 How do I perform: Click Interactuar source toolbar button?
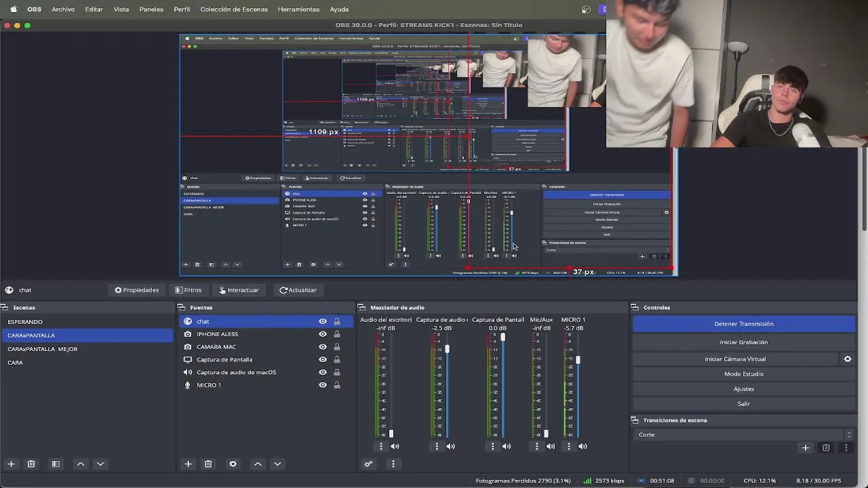point(239,290)
